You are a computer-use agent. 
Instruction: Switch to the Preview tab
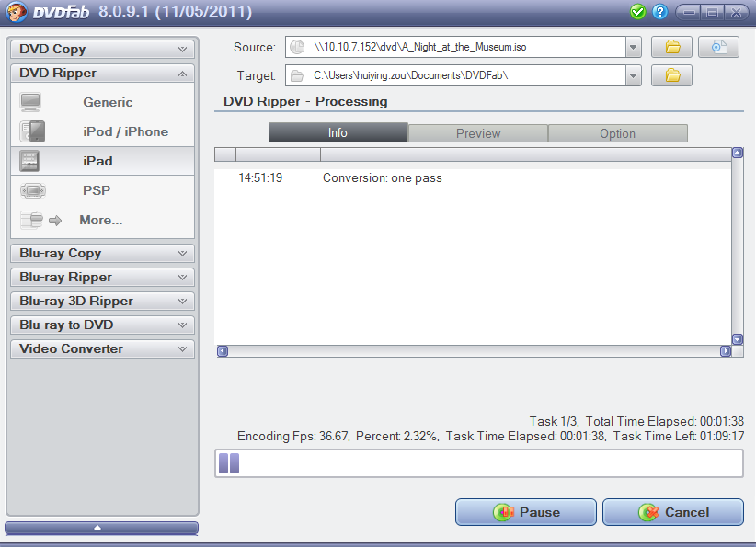pos(478,133)
